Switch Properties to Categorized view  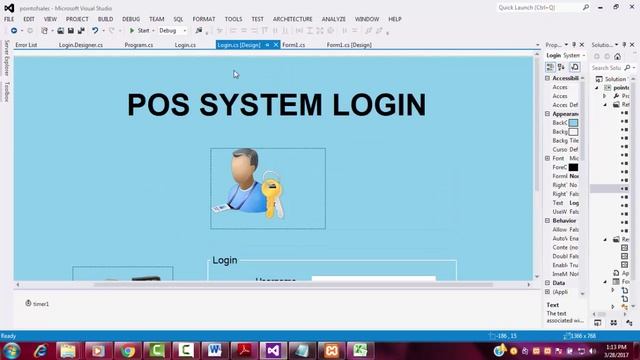click(x=550, y=67)
